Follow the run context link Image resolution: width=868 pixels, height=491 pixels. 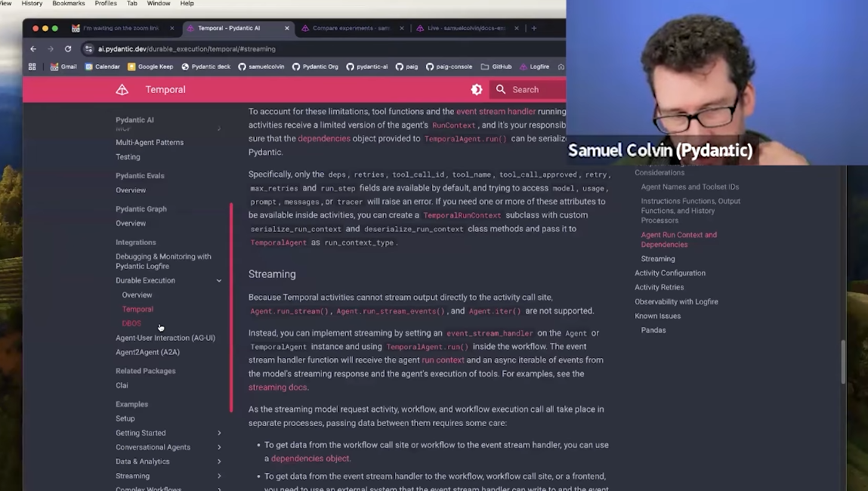(443, 360)
